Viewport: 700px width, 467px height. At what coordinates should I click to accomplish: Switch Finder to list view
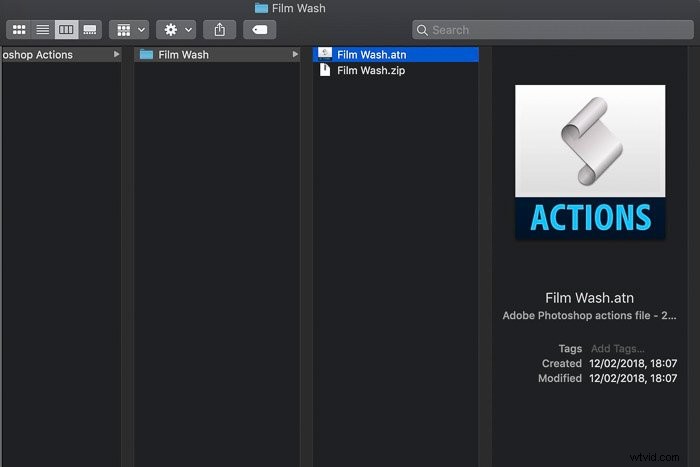43,30
